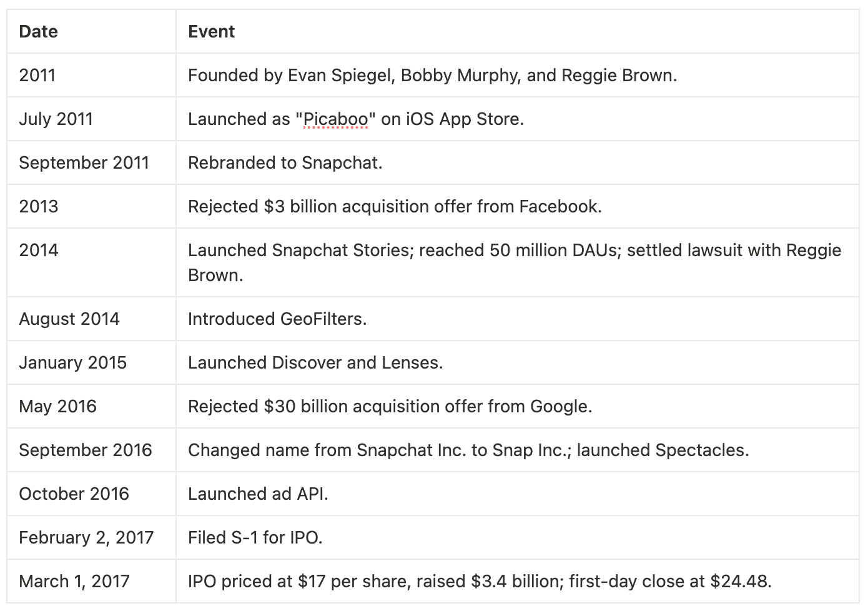
Task: Select the January 2015 date cell
Action: (x=91, y=362)
